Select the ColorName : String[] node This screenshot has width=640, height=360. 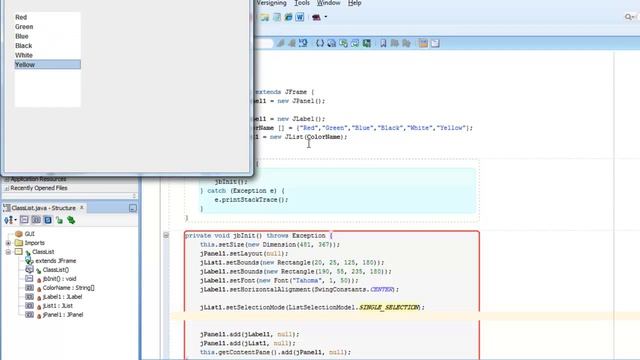[x=69, y=288]
